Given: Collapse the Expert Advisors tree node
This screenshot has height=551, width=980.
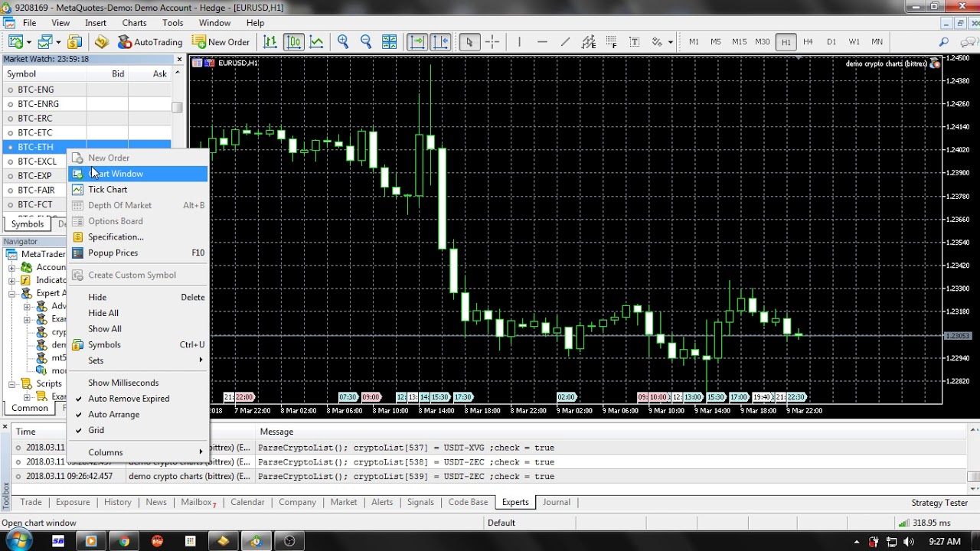Looking at the screenshot, I should pyautogui.click(x=12, y=294).
